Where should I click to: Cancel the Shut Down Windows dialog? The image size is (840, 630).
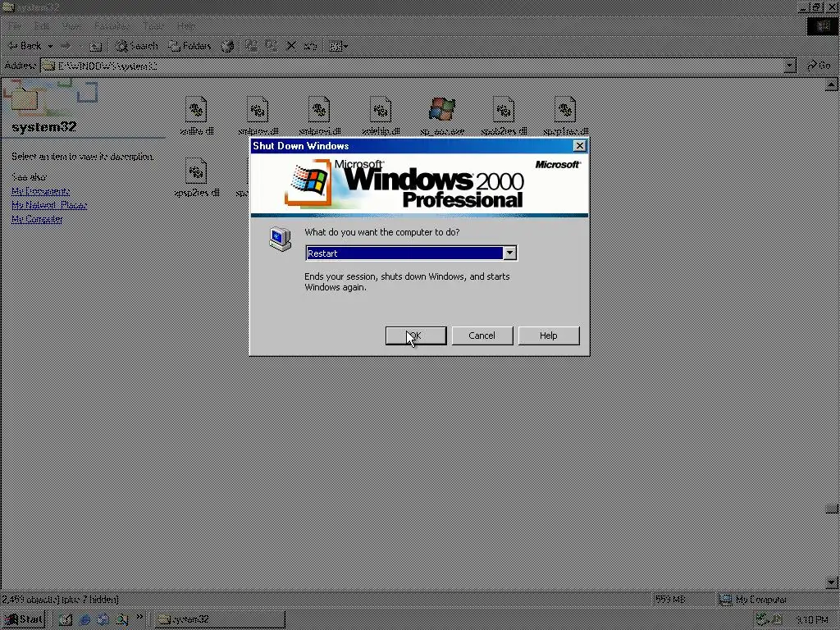coord(482,336)
